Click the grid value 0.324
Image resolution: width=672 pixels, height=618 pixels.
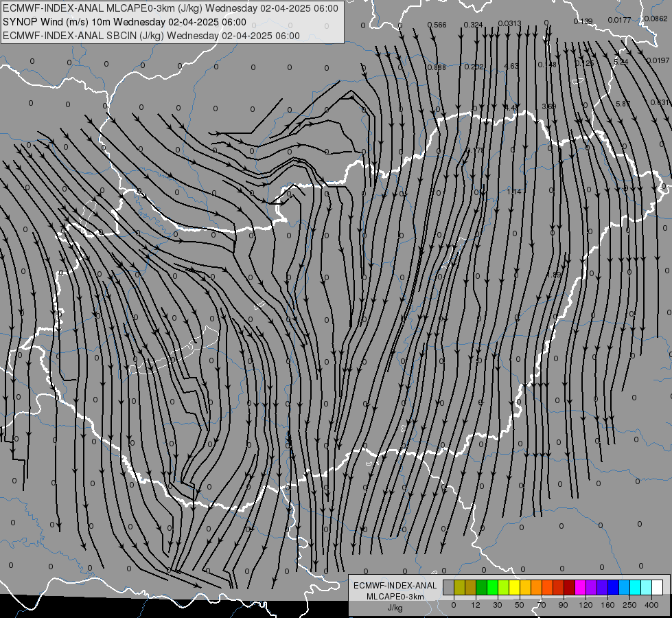[x=473, y=25]
